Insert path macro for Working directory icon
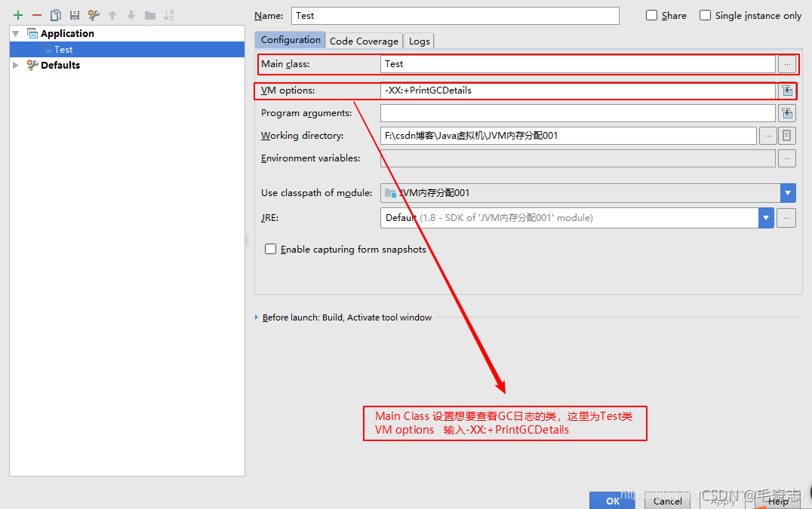Screen dimensions: 812x509 (786, 136)
